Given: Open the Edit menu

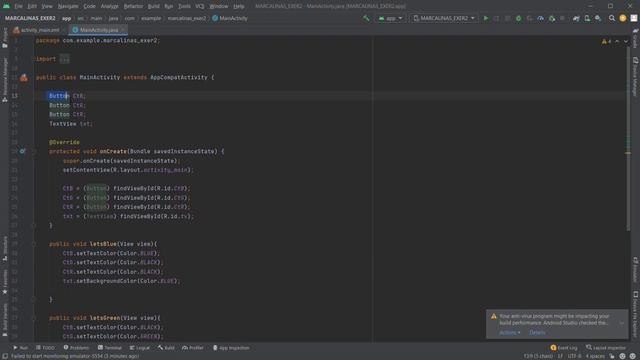Looking at the screenshot, I should pyautogui.click(x=32, y=6).
